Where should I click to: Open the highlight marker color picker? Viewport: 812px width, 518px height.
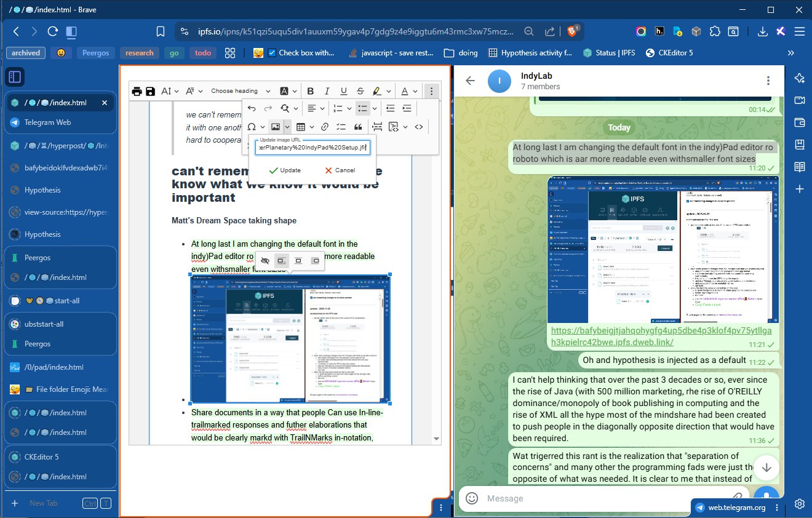[389, 91]
